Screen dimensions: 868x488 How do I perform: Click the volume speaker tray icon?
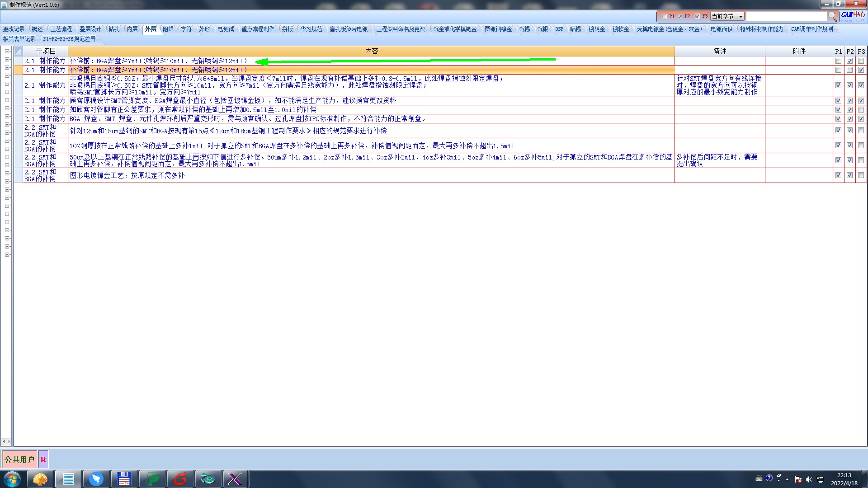tap(809, 479)
